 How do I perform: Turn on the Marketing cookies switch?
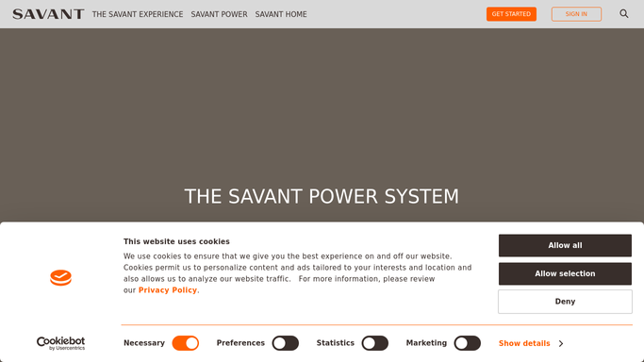point(468,343)
